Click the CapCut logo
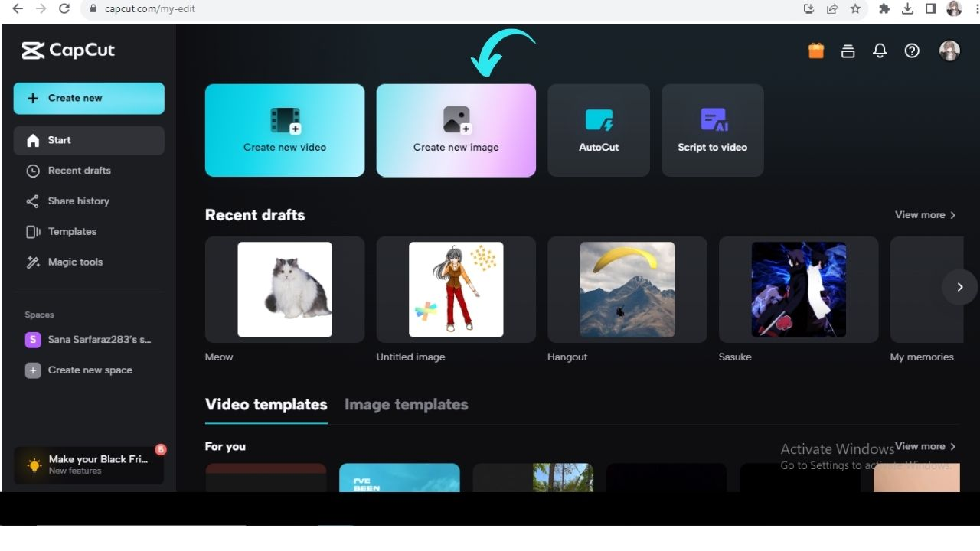Screen dimensions: 980x551 tap(68, 51)
